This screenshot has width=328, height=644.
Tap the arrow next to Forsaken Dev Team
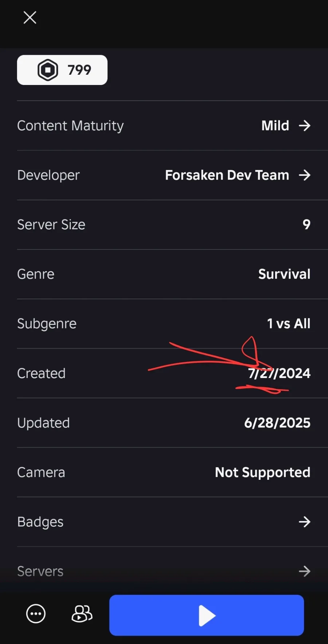point(305,175)
